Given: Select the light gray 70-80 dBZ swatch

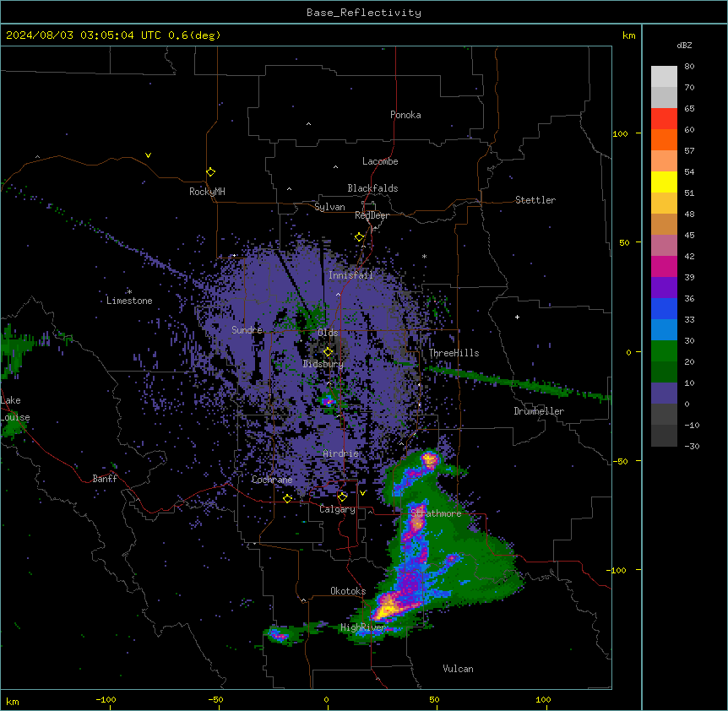Looking at the screenshot, I should (664, 76).
